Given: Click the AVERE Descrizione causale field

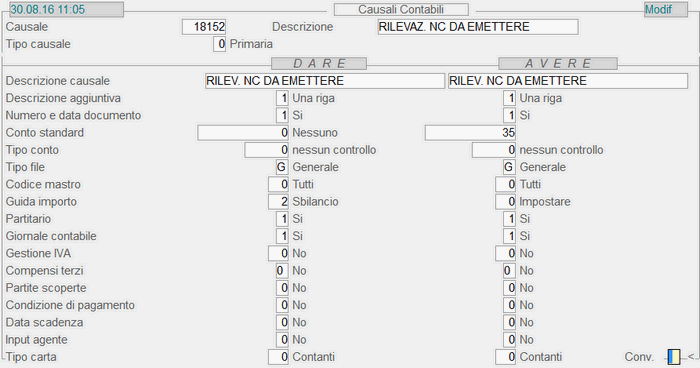Looking at the screenshot, I should click(x=567, y=81).
